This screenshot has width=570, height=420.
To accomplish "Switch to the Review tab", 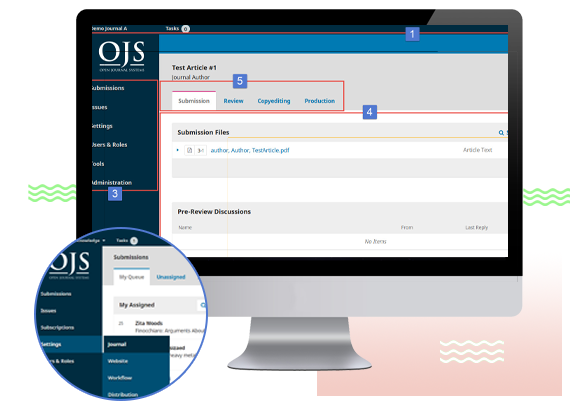I will (233, 101).
